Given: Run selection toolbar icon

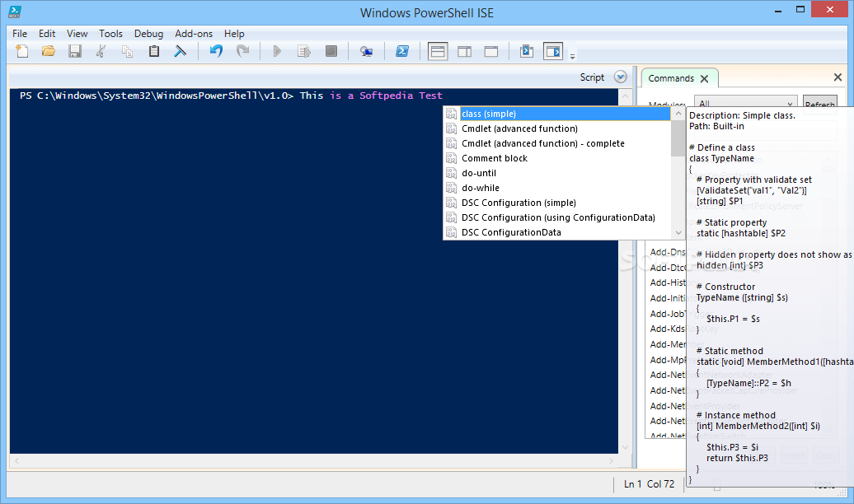Looking at the screenshot, I should pyautogui.click(x=304, y=51).
